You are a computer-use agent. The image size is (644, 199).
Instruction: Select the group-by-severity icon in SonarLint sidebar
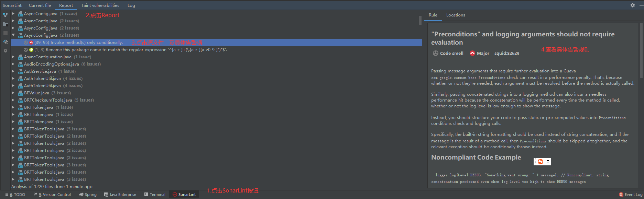pyautogui.click(x=5, y=15)
